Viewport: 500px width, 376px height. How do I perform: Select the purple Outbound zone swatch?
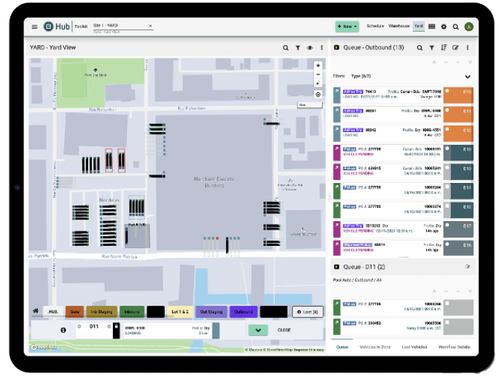(243, 312)
